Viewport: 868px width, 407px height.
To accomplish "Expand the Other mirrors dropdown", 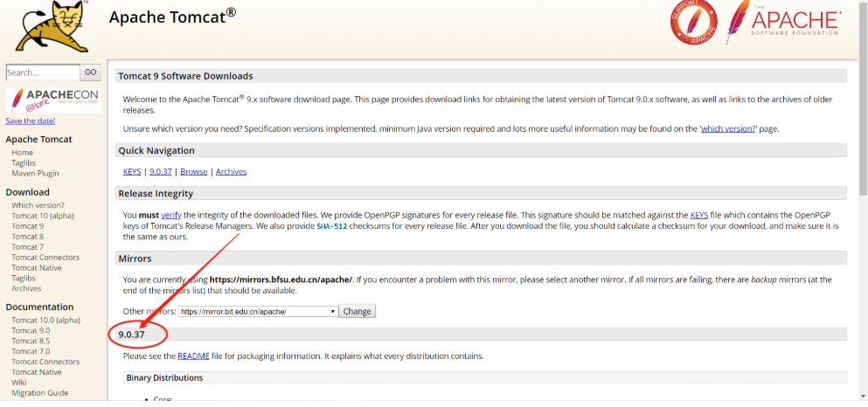I will [259, 311].
